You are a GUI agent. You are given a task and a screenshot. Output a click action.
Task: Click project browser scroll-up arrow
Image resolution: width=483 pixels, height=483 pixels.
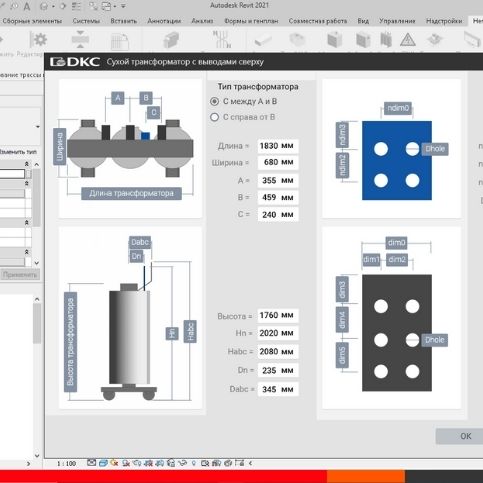coord(37,299)
